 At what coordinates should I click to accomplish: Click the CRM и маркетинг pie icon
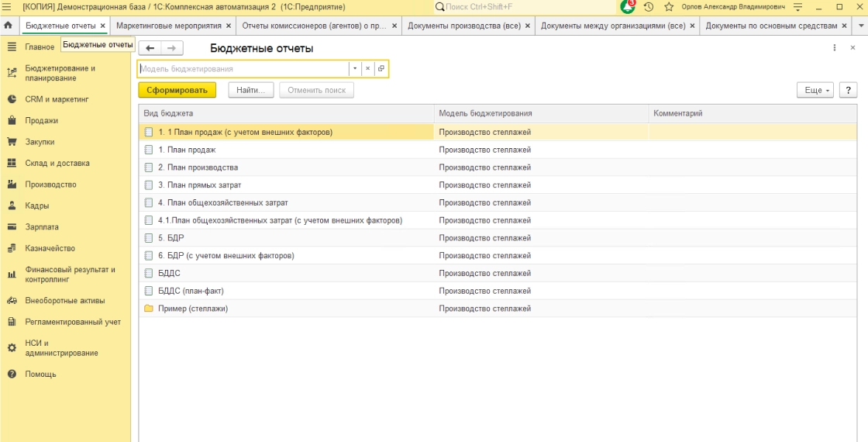pos(12,99)
